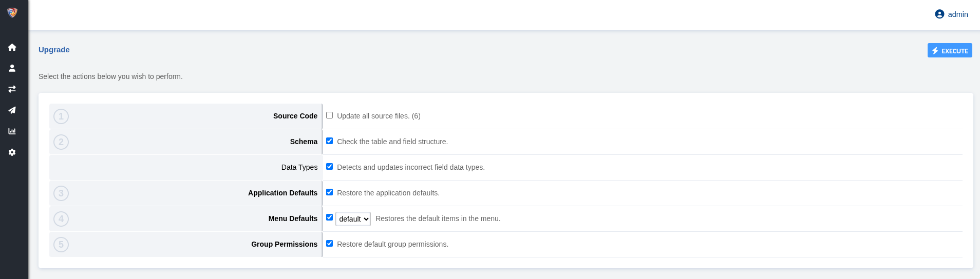Open the Dialplan arrows icon in sidebar
The width and height of the screenshot is (980, 279).
(12, 89)
